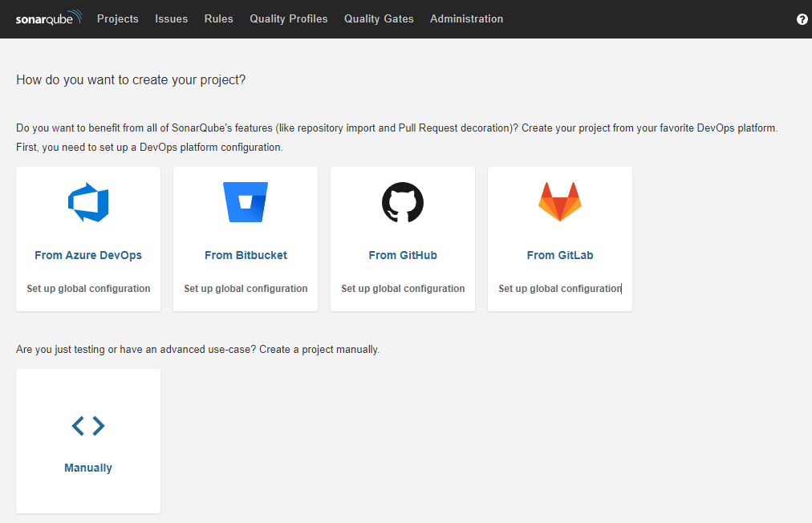Click the angle brackets Manually icon
Image resolution: width=812 pixels, height=523 pixels.
(88, 426)
